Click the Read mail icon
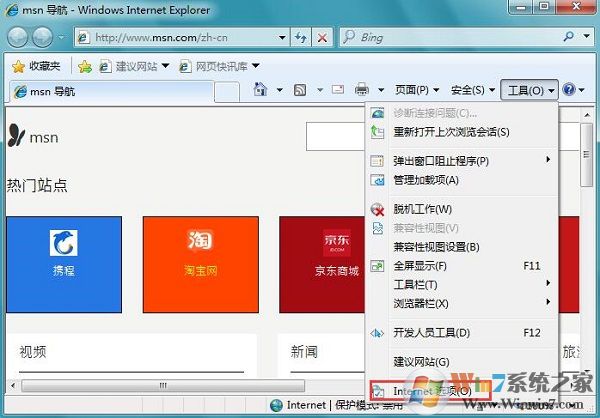 pos(338,90)
